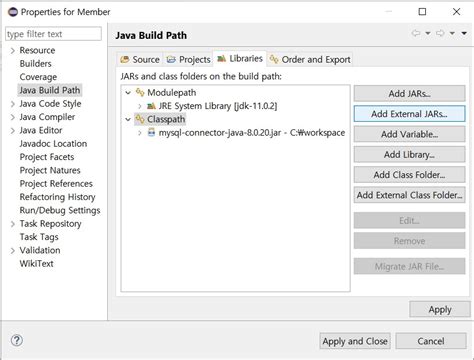Select WikiText in the list
This screenshot has height=360, width=474.
click(x=36, y=264)
